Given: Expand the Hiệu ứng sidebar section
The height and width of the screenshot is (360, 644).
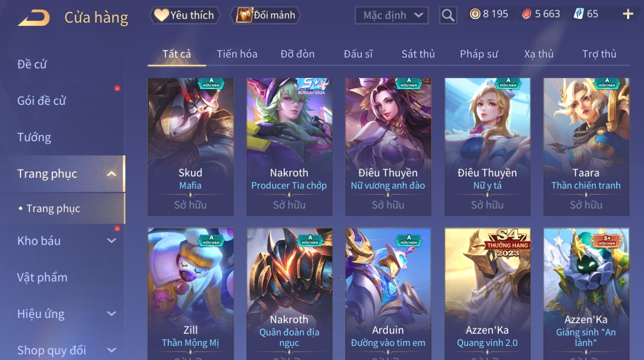Looking at the screenshot, I should [x=111, y=314].
